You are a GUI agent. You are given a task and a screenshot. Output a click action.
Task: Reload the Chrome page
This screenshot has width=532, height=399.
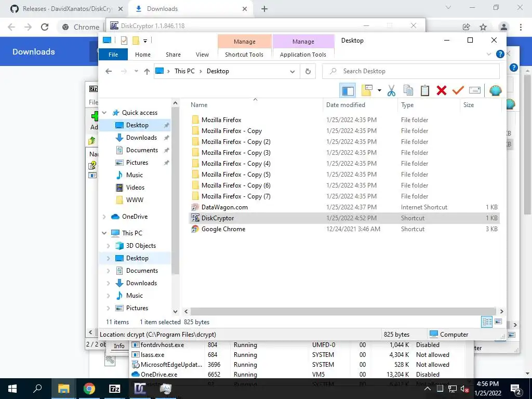point(45,27)
